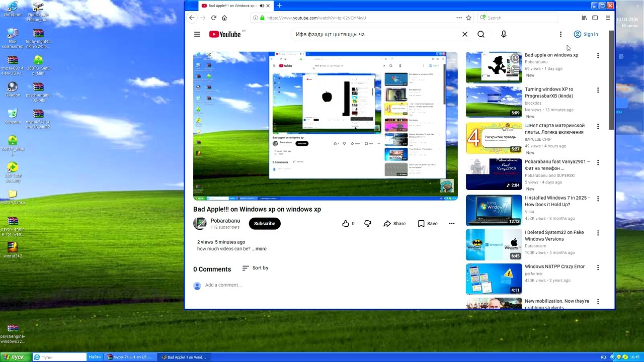
Task: Open options for Windows NSTPP Crazy Error
Action: point(598,267)
